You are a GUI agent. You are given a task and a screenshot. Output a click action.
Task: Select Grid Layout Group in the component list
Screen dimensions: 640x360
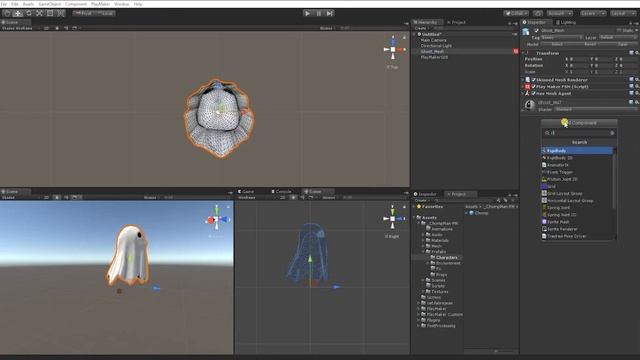point(577,193)
